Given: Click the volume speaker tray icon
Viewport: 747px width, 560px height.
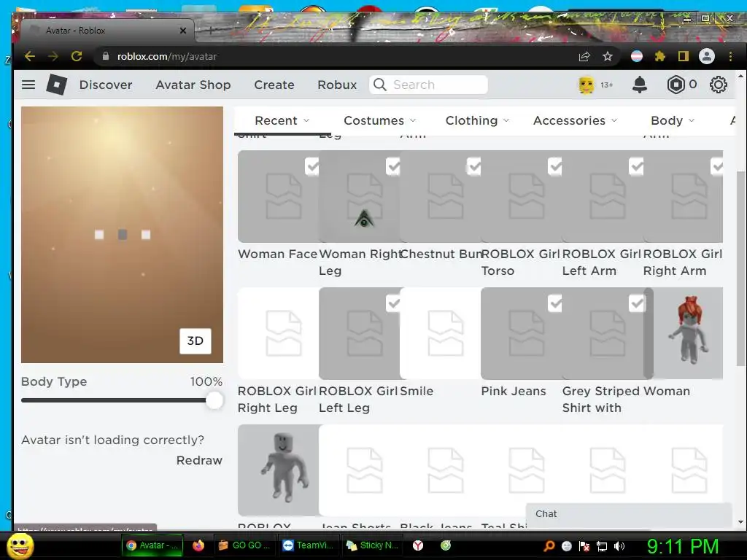Looking at the screenshot, I should [x=619, y=546].
